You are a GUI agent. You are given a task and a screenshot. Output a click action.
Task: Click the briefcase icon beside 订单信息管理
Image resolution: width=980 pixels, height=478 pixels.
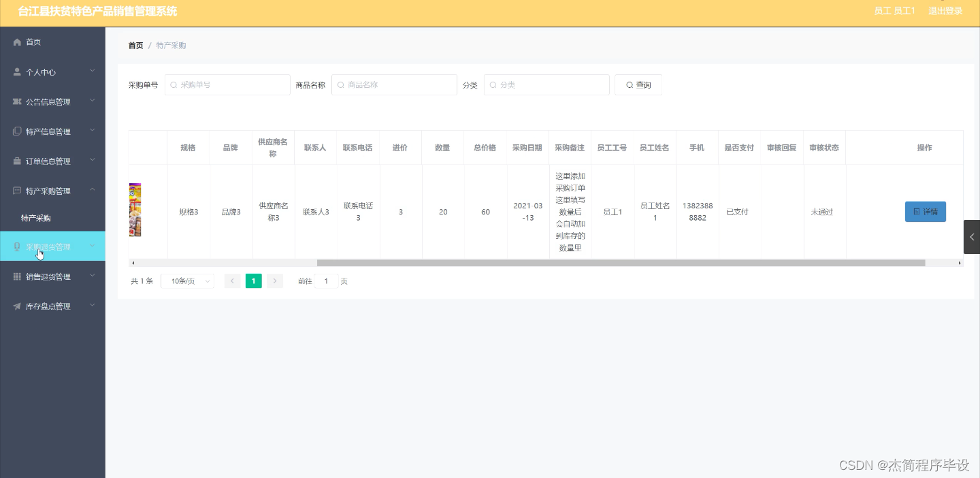tap(18, 161)
